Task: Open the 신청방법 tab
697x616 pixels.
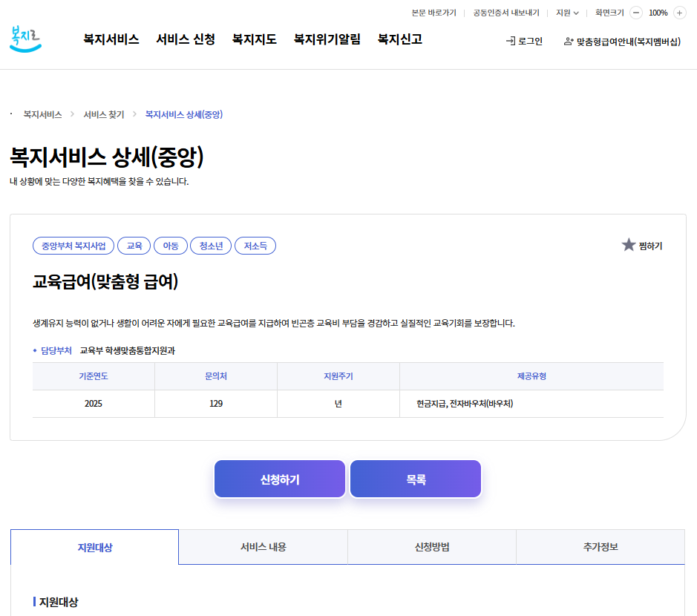Action: 431,545
